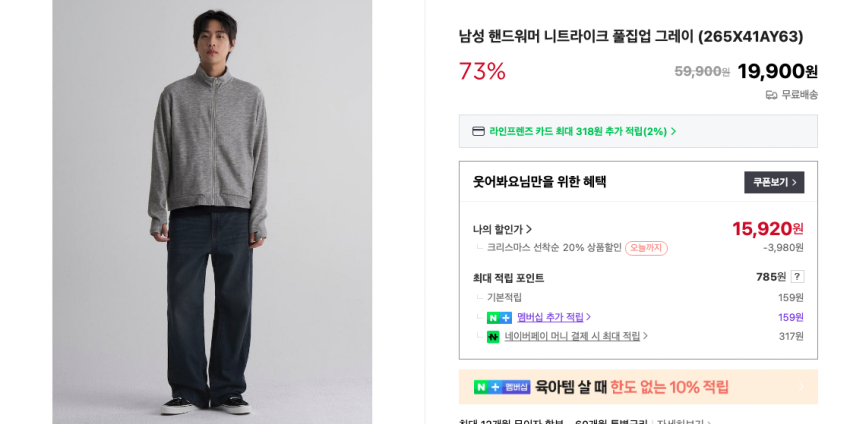This screenshot has height=424, width=850.
Task: Click the N+ 멤버십 badge in the orange banner
Action: coord(502,387)
